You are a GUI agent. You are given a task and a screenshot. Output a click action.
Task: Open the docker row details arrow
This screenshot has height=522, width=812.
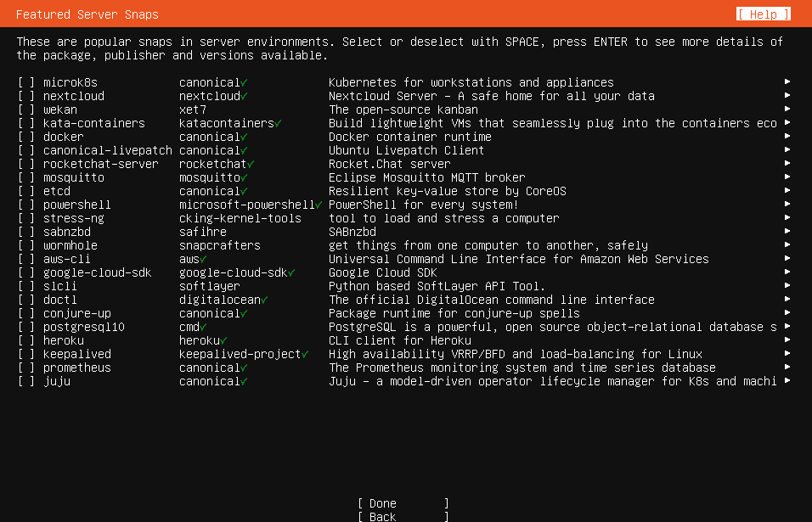[787, 136]
